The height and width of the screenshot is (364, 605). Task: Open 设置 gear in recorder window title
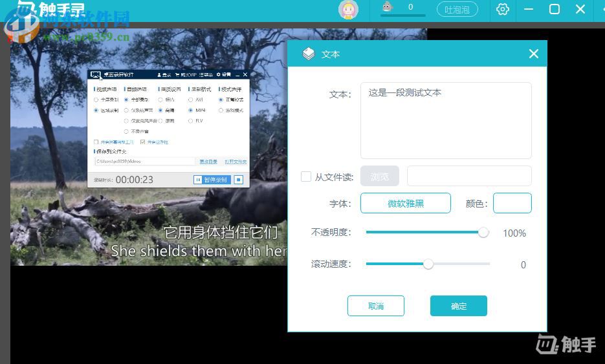tap(219, 74)
